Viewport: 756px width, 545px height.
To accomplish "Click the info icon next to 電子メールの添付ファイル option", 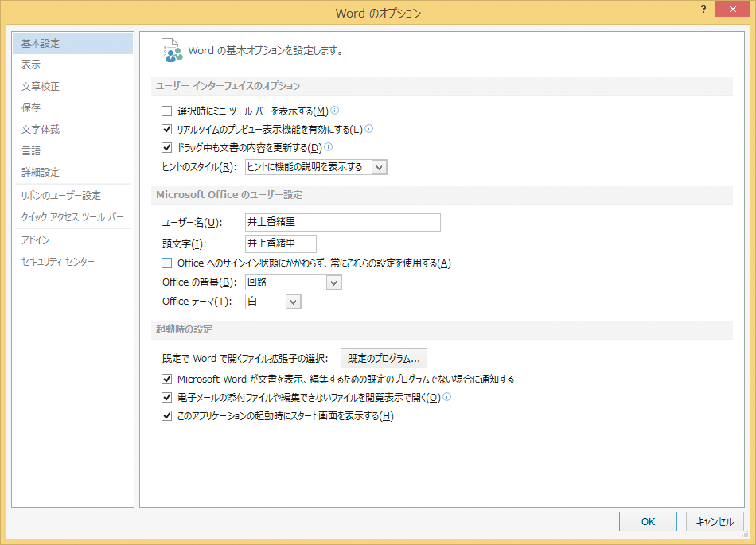I will 447,396.
